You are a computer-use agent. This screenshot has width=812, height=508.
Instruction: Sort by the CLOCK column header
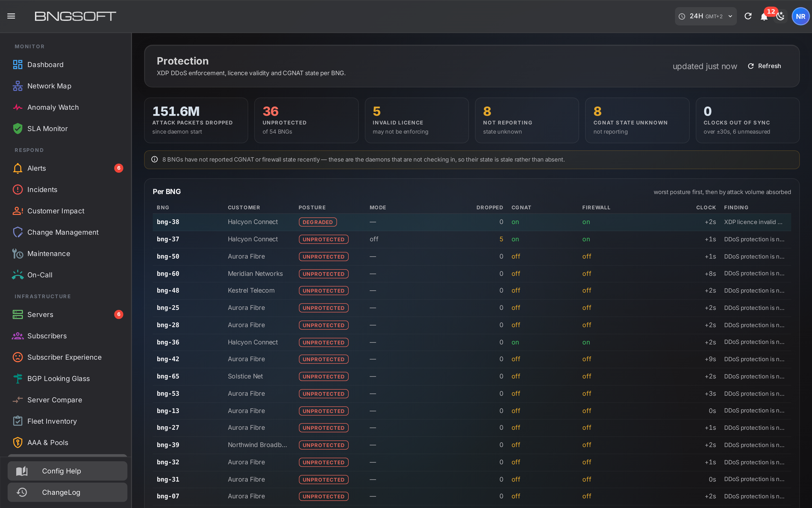click(x=706, y=208)
